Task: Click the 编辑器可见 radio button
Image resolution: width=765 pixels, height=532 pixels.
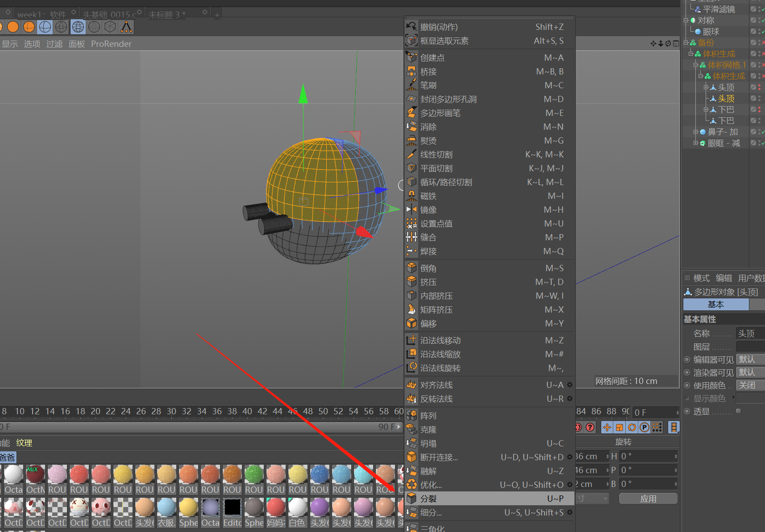Action: 687,359
